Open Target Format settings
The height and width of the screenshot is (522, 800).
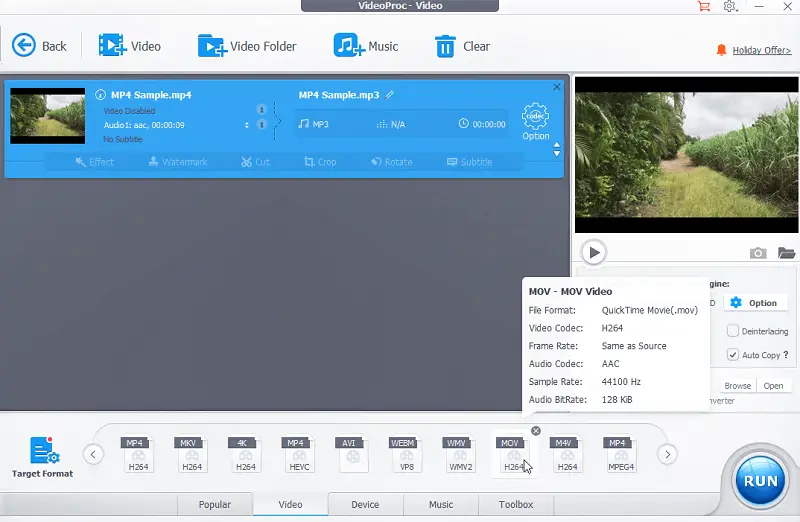(43, 457)
